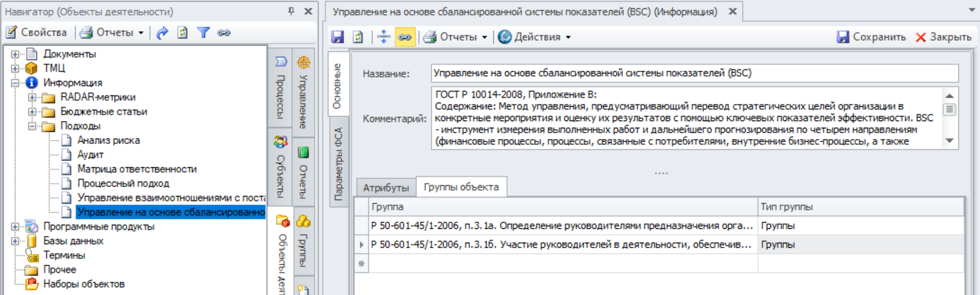Collapse the Подходы folder in tree
980x295 pixels.
coord(32,126)
